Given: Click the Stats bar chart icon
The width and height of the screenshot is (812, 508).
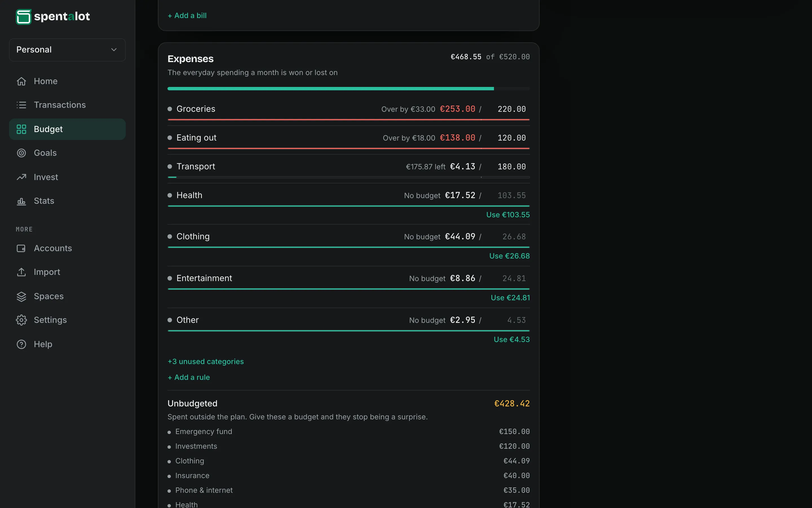Looking at the screenshot, I should coord(21,201).
